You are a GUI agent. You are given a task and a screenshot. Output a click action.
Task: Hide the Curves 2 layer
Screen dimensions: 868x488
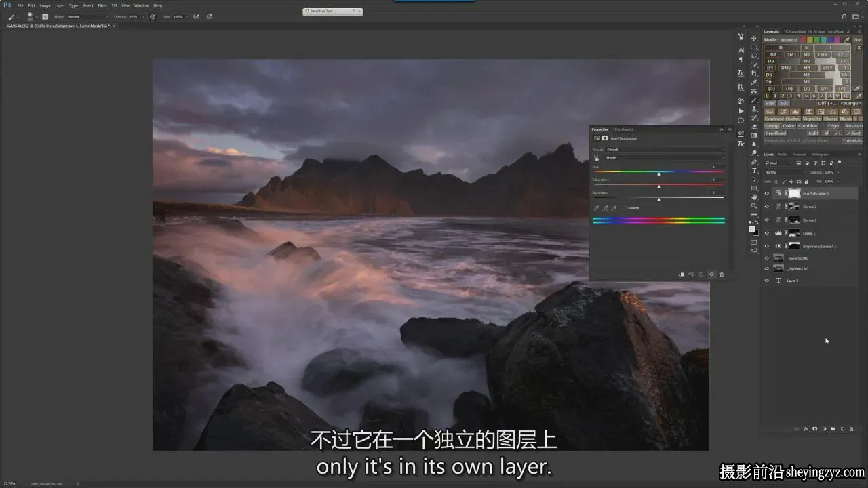[x=767, y=207]
